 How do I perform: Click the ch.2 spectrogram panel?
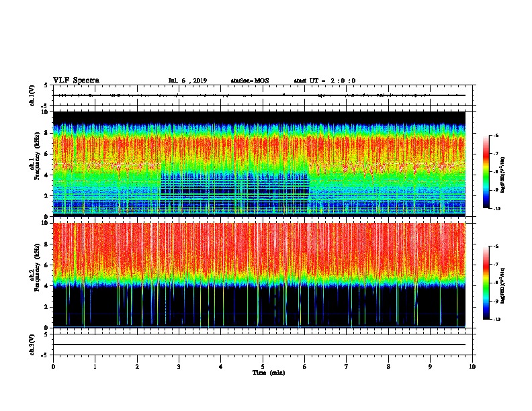[x=259, y=275]
